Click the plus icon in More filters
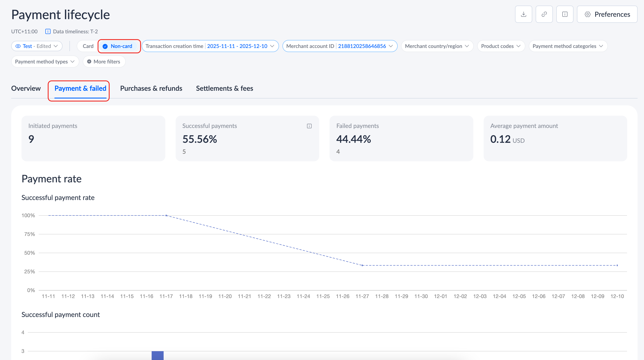Image resolution: width=644 pixels, height=360 pixels. tap(89, 62)
